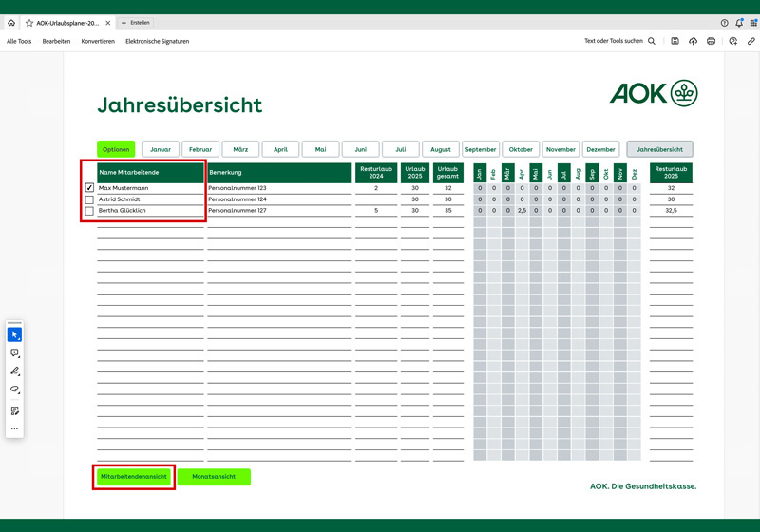
Task: Uncheck the Max Mustermann checkbox
Action: pyautogui.click(x=89, y=187)
